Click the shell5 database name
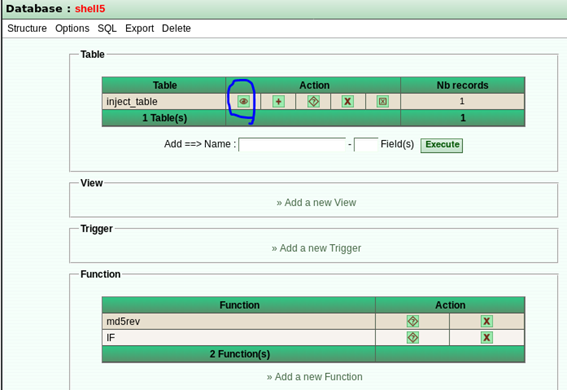The height and width of the screenshot is (390, 567). click(90, 9)
